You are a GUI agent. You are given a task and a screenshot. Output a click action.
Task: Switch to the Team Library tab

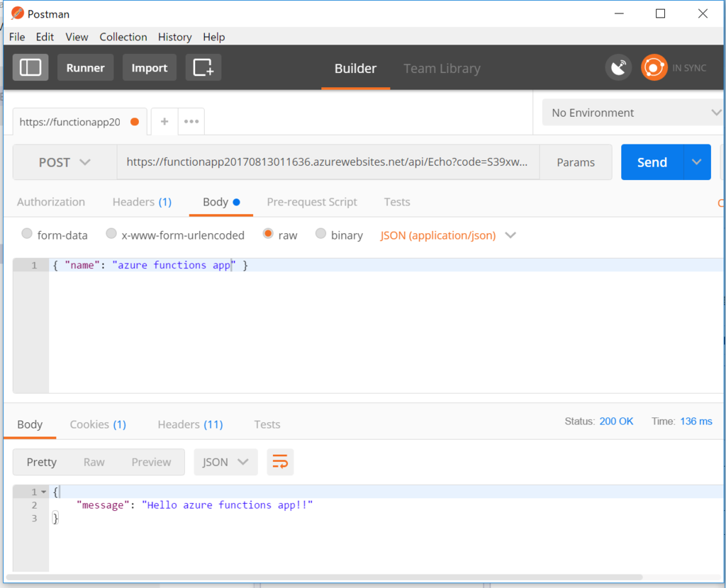442,69
